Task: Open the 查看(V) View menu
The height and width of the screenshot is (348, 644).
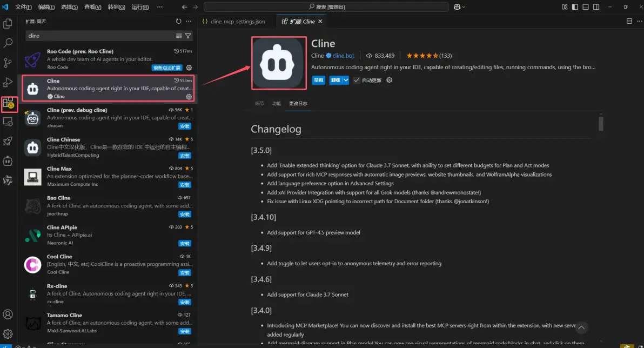Action: coord(93,7)
